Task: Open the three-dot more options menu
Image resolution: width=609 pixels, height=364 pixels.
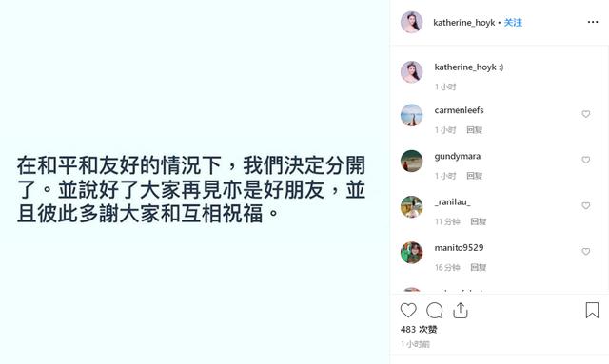Action: point(593,22)
